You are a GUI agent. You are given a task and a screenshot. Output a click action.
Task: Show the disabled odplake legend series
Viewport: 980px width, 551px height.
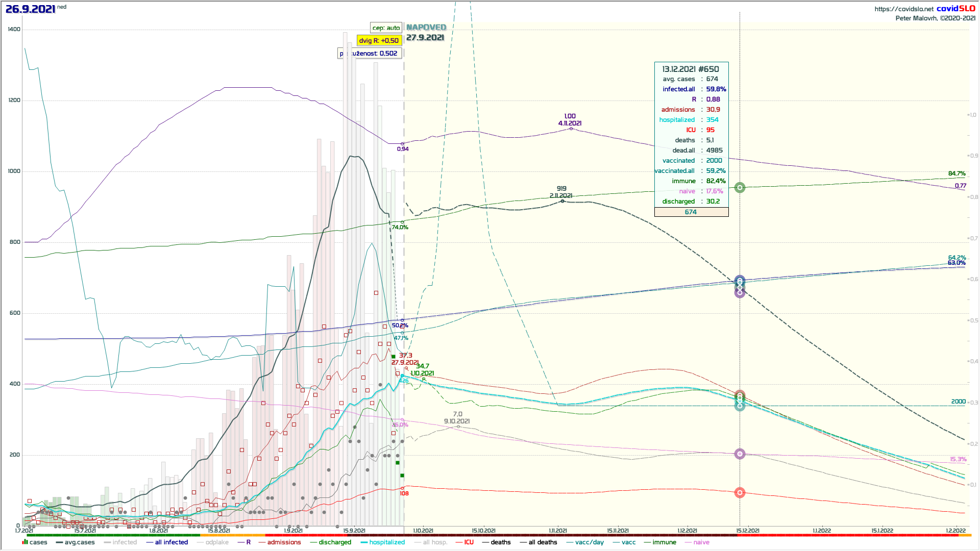pyautogui.click(x=217, y=542)
